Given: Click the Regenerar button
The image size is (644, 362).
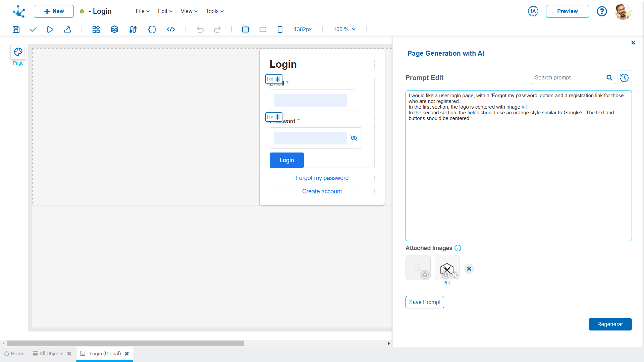Looking at the screenshot, I should (610, 324).
